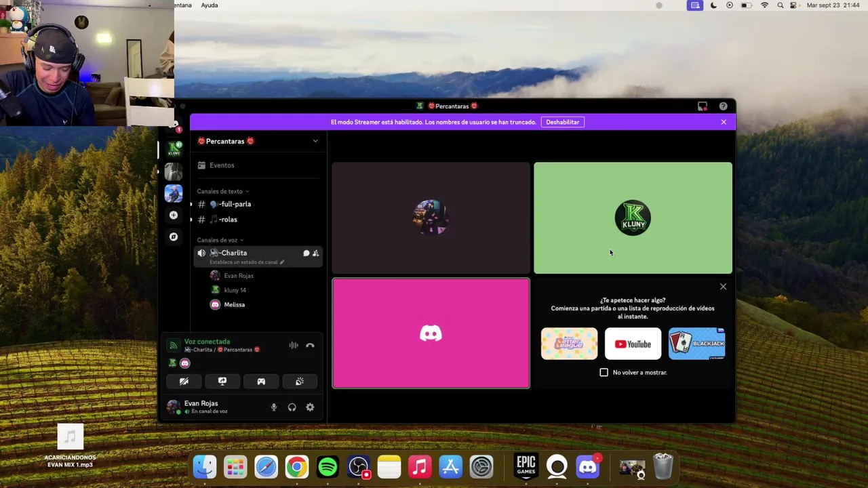Click the 'Voz conectada' status text
This screenshot has width=868, height=488.
coord(207,342)
